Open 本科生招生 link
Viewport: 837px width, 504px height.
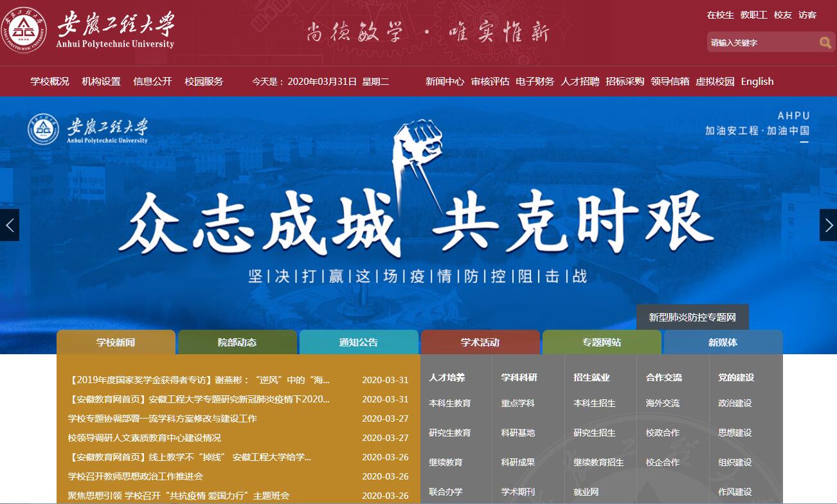tap(595, 403)
